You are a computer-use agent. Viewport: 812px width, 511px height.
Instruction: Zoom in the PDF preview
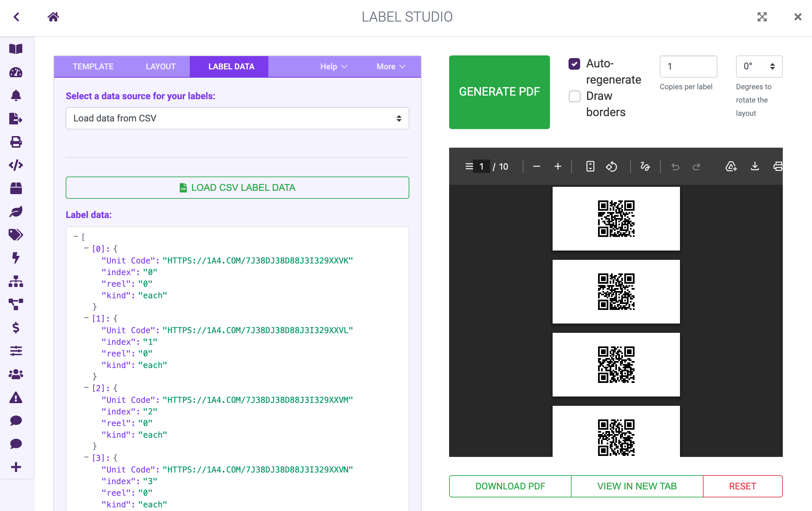558,167
